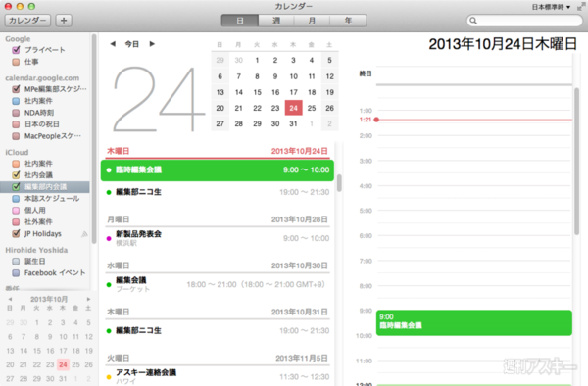Click the 終日 all-day area label
This screenshot has width=588, height=386.
pyautogui.click(x=366, y=73)
